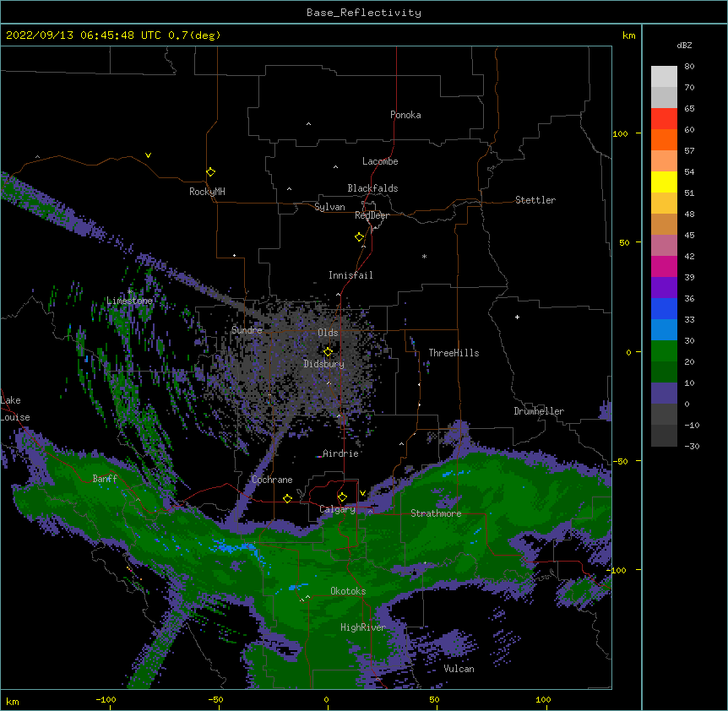Viewport: 728px width, 711px height.
Task: Click the Blackfalds city label
Action: point(372,188)
